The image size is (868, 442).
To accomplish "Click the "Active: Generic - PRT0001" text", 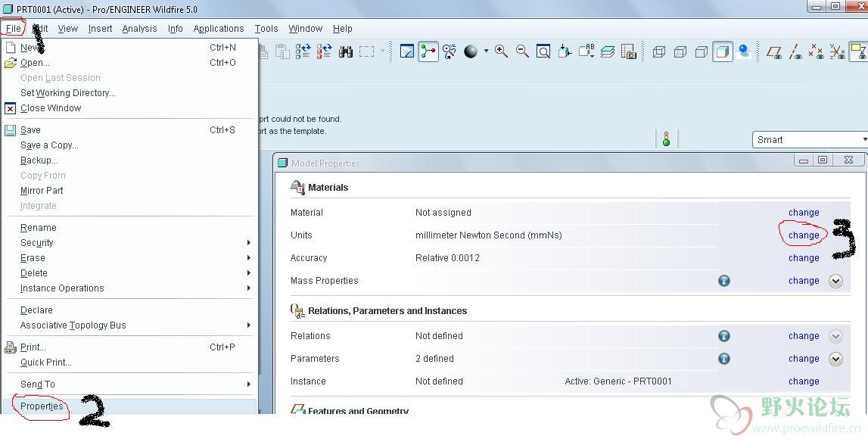I will pyautogui.click(x=618, y=381).
